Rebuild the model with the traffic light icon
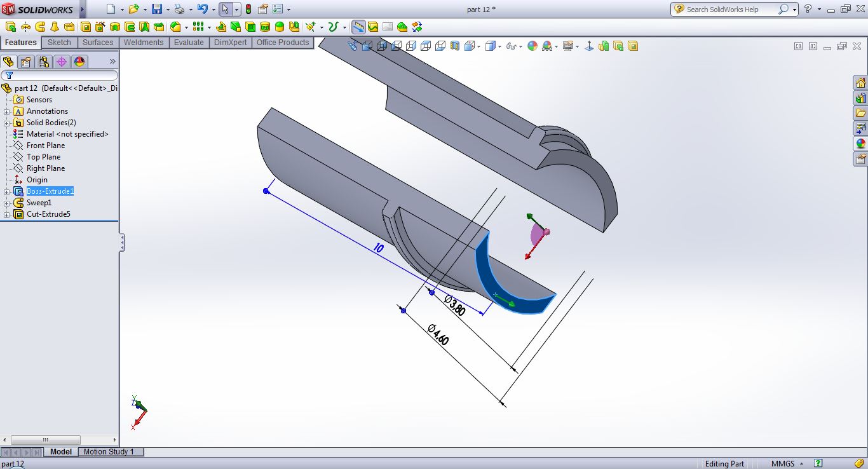 click(248, 9)
